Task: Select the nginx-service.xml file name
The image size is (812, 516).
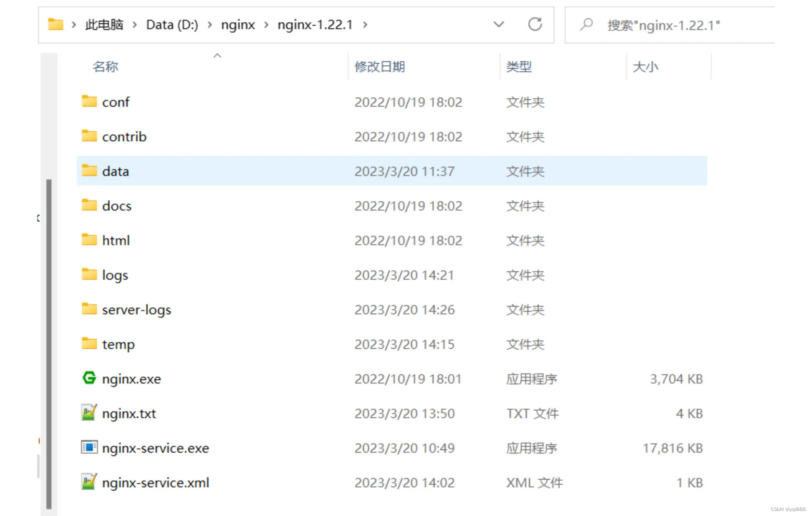Action: pyautogui.click(x=155, y=483)
